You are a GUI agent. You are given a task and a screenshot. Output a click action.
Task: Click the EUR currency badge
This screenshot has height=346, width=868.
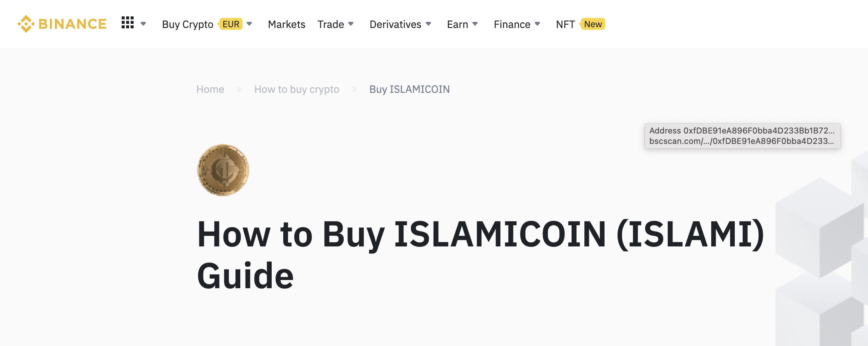coord(231,24)
